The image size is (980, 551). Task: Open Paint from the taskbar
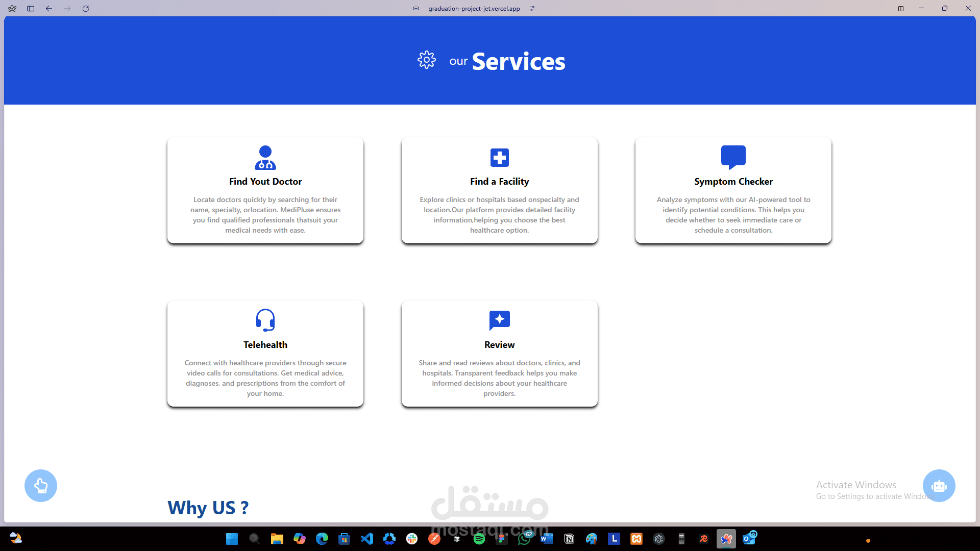click(592, 539)
